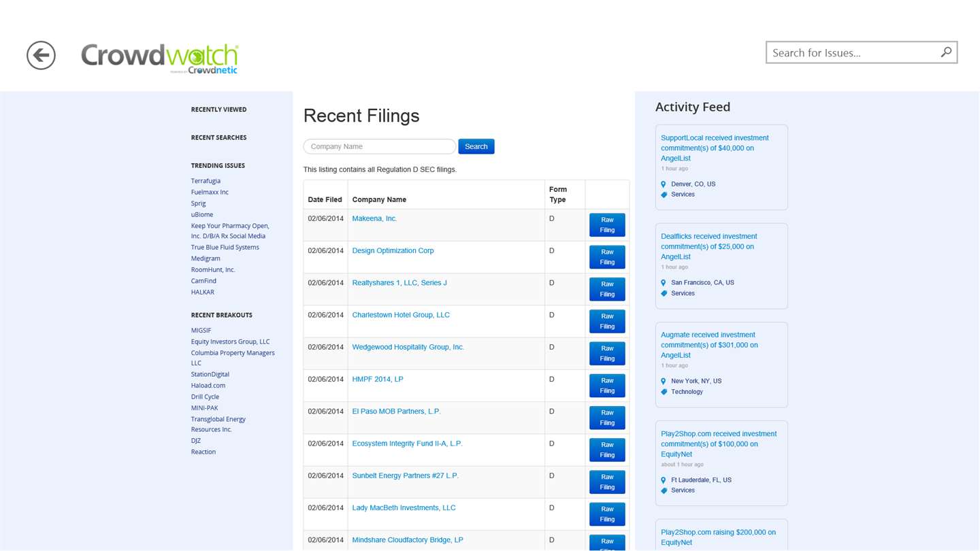
Task: Open the Sprig trending issue
Action: (198, 203)
